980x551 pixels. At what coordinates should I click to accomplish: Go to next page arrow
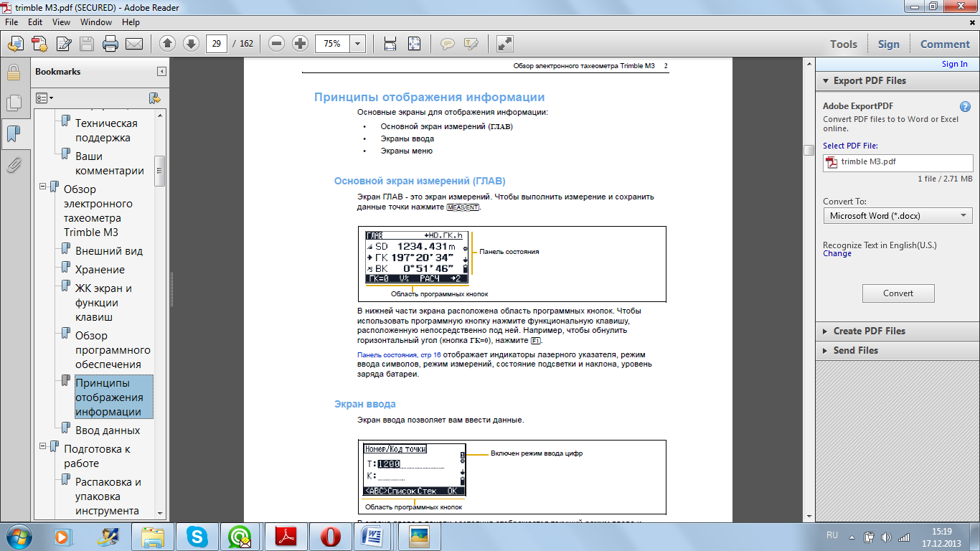tap(191, 44)
